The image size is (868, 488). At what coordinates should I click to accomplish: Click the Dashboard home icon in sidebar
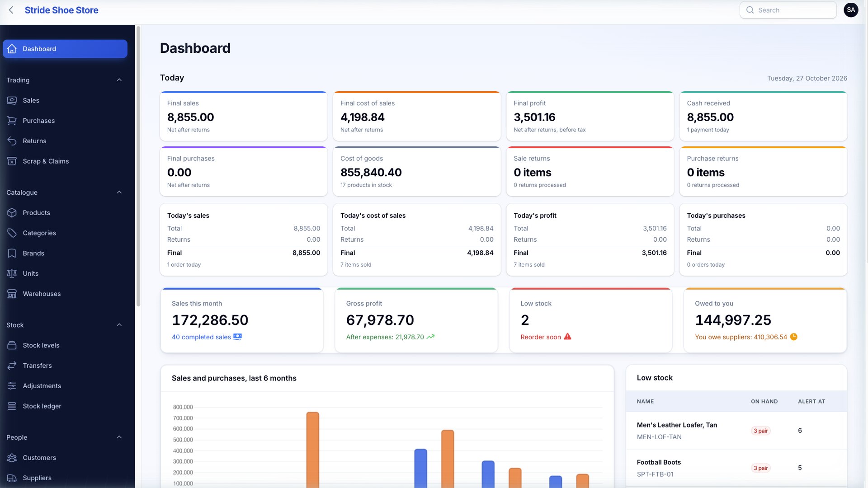[12, 49]
